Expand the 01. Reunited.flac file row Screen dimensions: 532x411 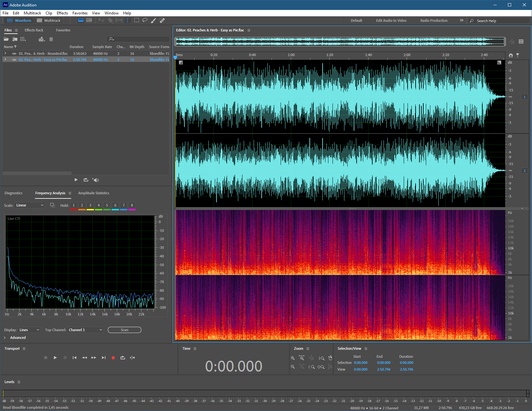point(5,53)
